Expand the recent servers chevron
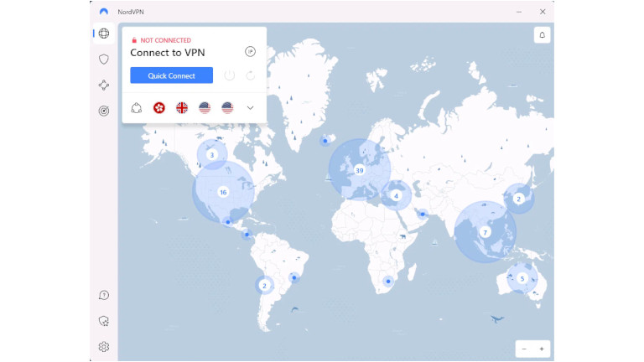644x362 pixels. (250, 108)
